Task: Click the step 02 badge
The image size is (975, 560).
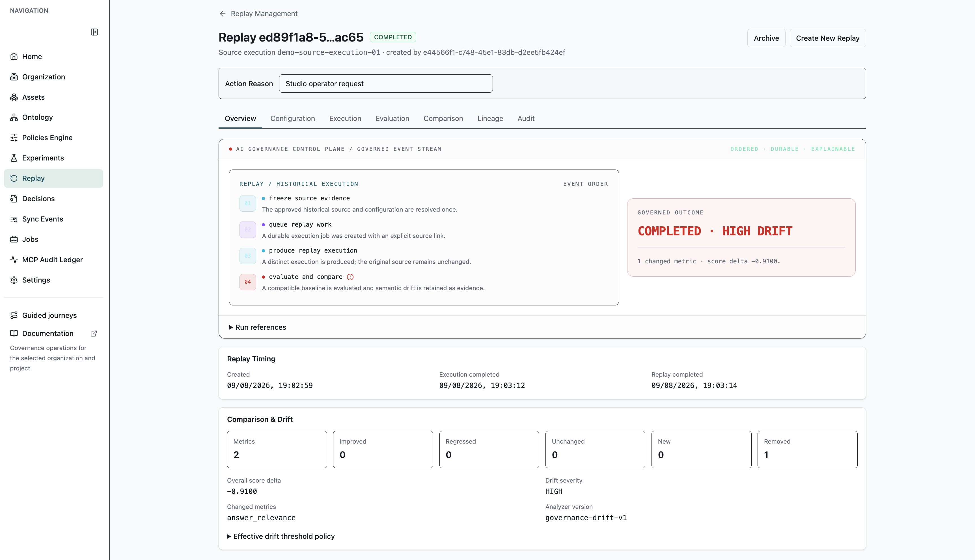Action: click(247, 230)
